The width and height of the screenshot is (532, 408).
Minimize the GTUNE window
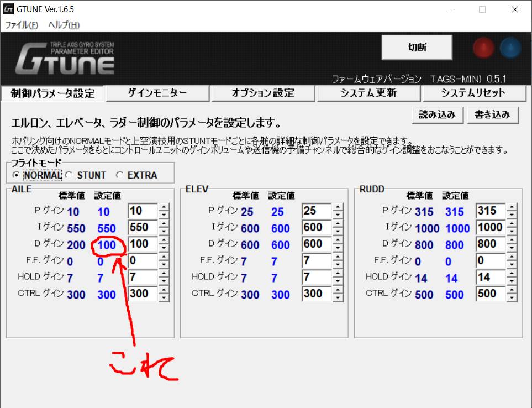450,9
